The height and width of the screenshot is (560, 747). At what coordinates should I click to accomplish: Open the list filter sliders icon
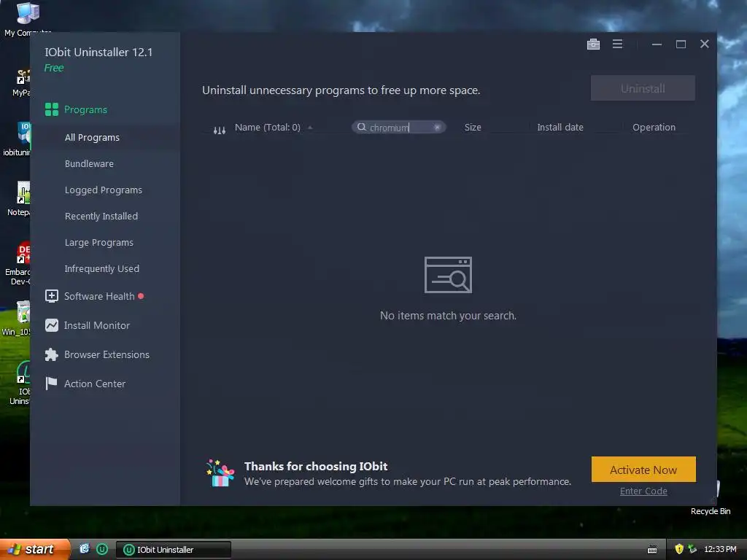click(x=219, y=130)
